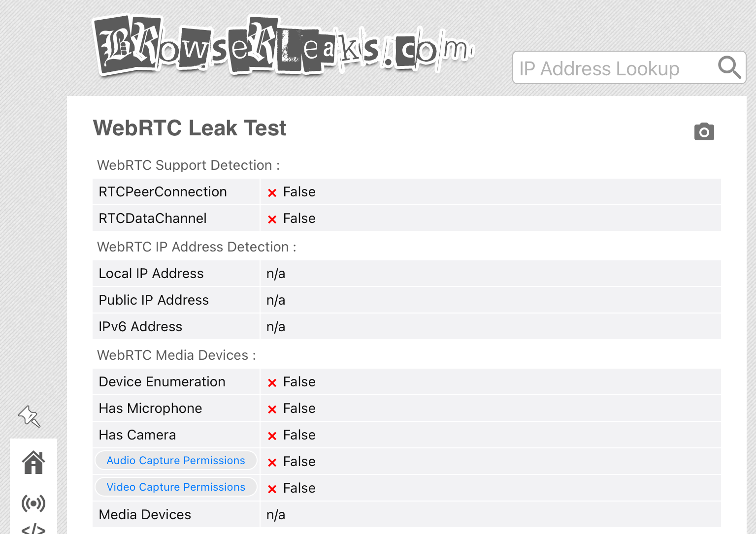The height and width of the screenshot is (534, 756).
Task: Go to home via house icon
Action: [x=33, y=463]
